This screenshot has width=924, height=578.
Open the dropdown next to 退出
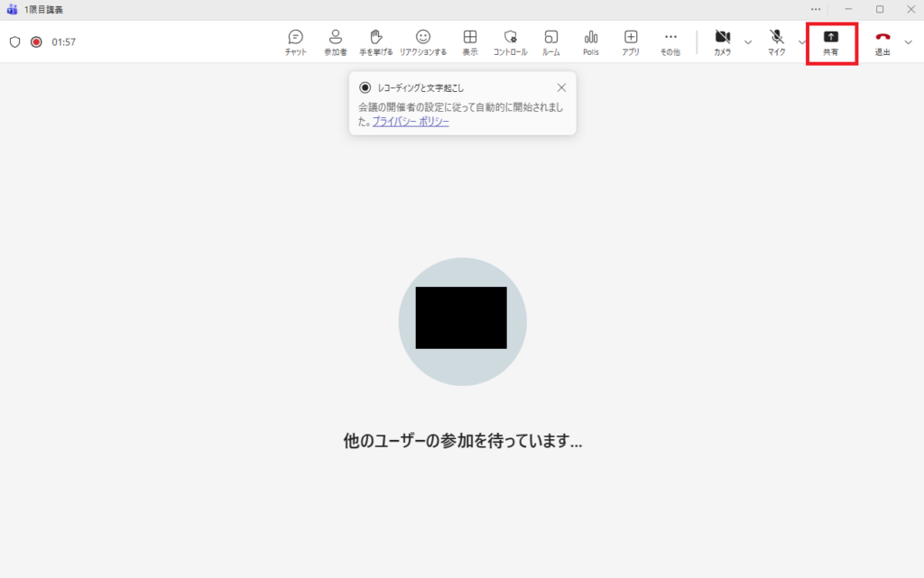pos(908,41)
